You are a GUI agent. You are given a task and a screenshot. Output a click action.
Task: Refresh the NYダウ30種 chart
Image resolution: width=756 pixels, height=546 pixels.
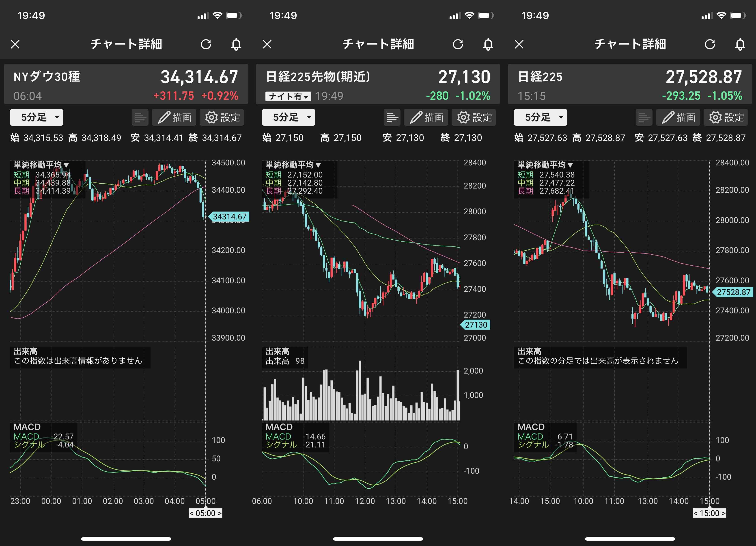coord(206,44)
